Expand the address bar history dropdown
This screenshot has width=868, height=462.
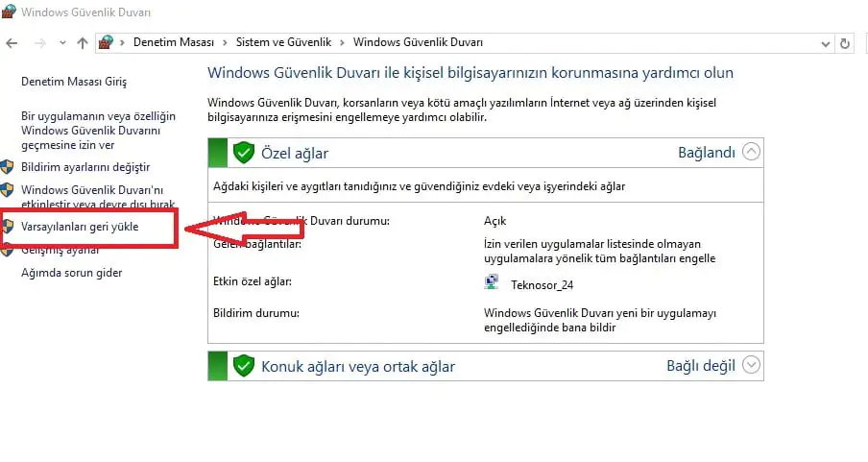(826, 43)
